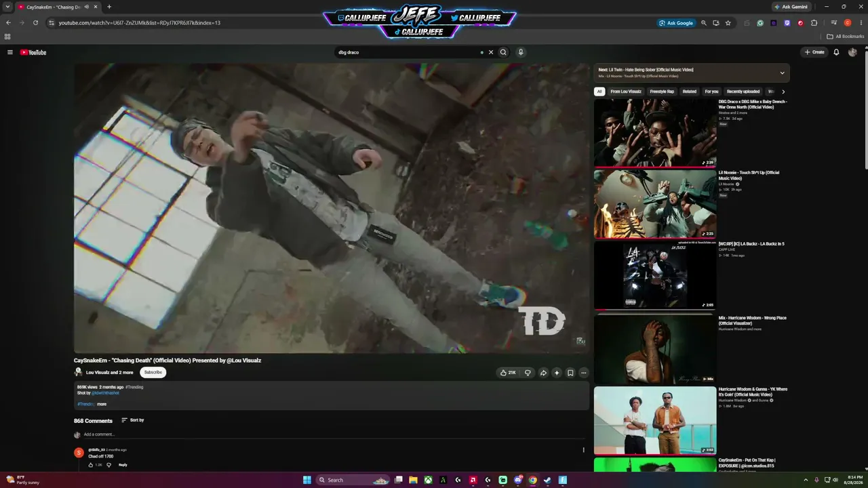Show hidden system tray icons chevron

click(x=806, y=480)
